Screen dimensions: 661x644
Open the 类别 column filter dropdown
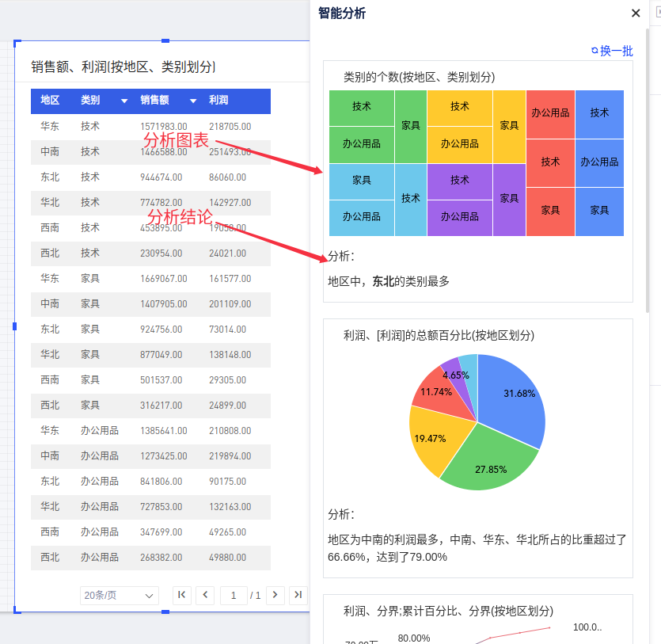point(123,101)
